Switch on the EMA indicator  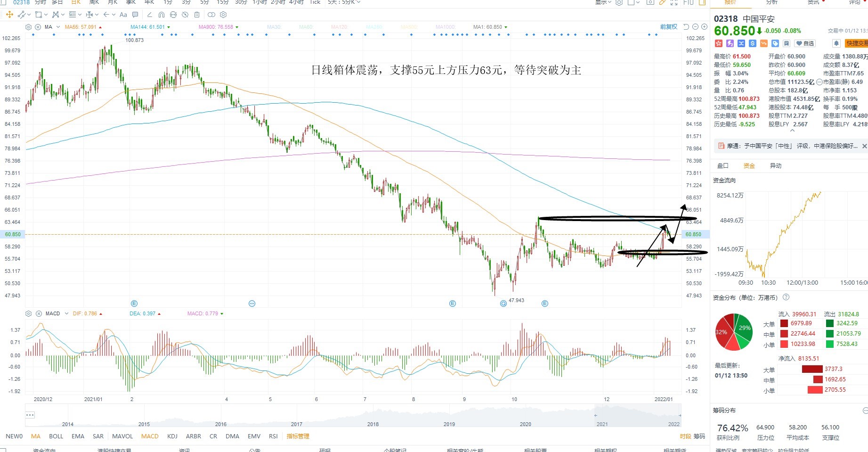point(78,436)
